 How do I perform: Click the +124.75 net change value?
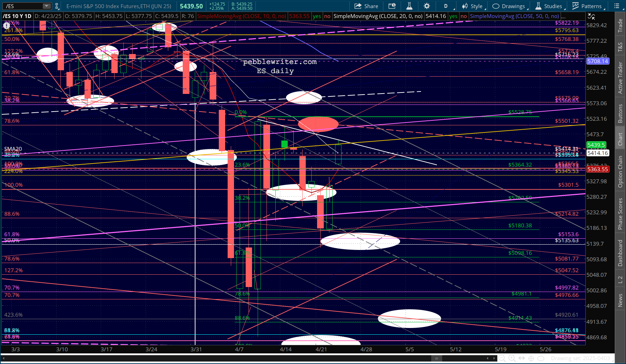217,4
